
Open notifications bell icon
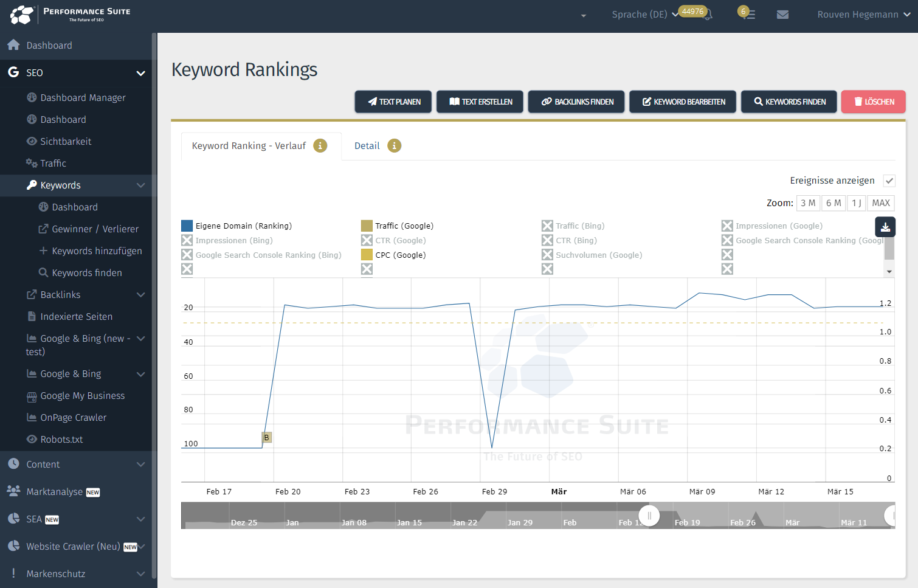click(707, 15)
